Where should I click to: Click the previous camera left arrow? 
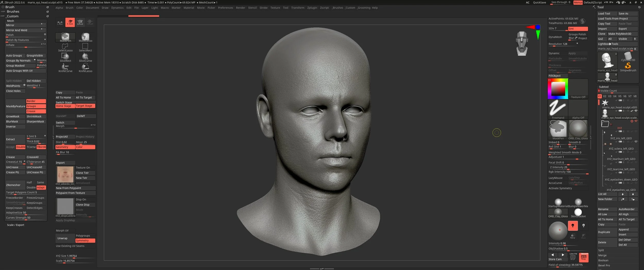[x=553, y=255]
